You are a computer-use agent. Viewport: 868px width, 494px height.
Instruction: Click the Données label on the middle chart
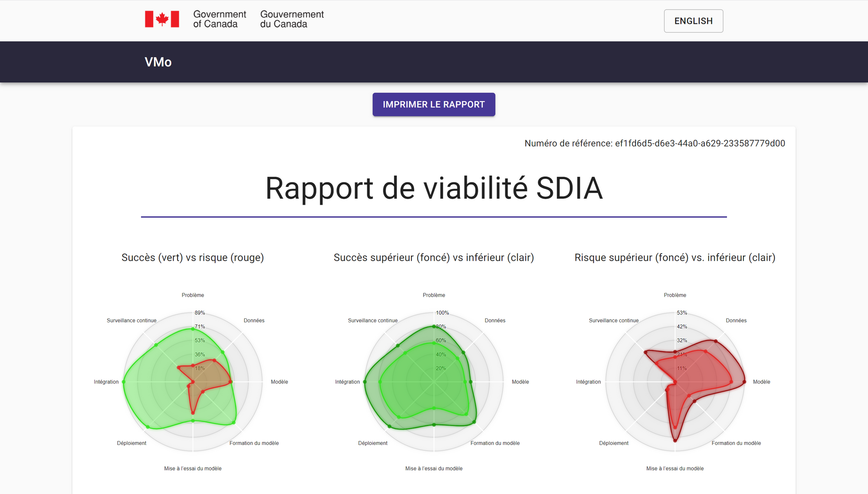(495, 321)
